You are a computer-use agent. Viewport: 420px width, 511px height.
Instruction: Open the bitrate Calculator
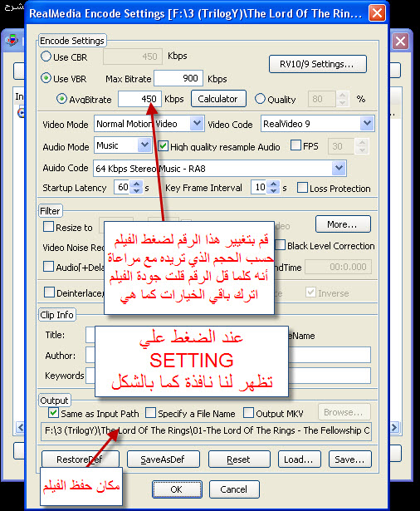218,99
